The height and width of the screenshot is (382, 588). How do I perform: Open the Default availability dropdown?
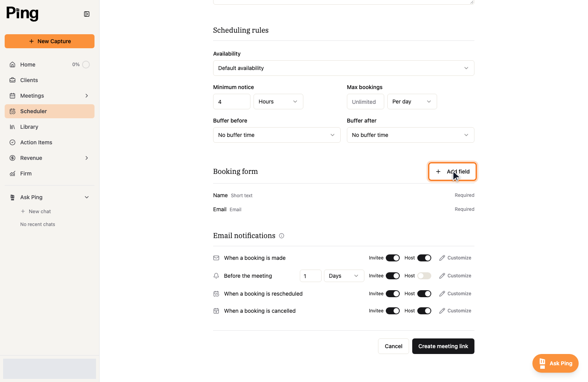[x=344, y=68]
